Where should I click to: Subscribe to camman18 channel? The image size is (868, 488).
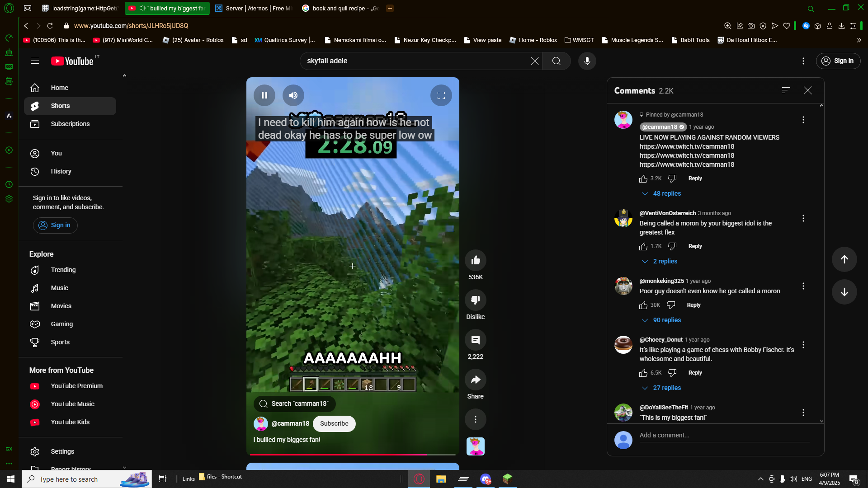334,423
